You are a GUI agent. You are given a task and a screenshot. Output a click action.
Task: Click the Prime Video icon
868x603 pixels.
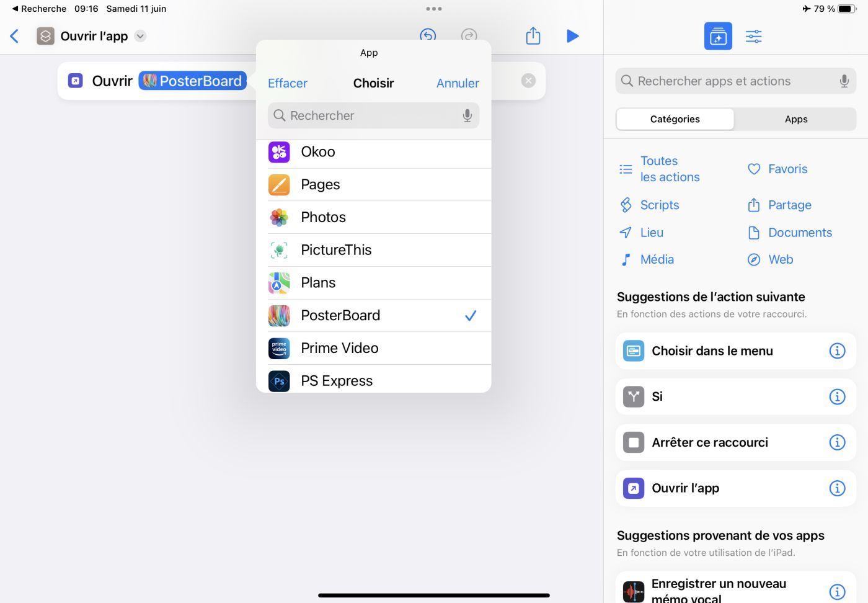(x=279, y=348)
